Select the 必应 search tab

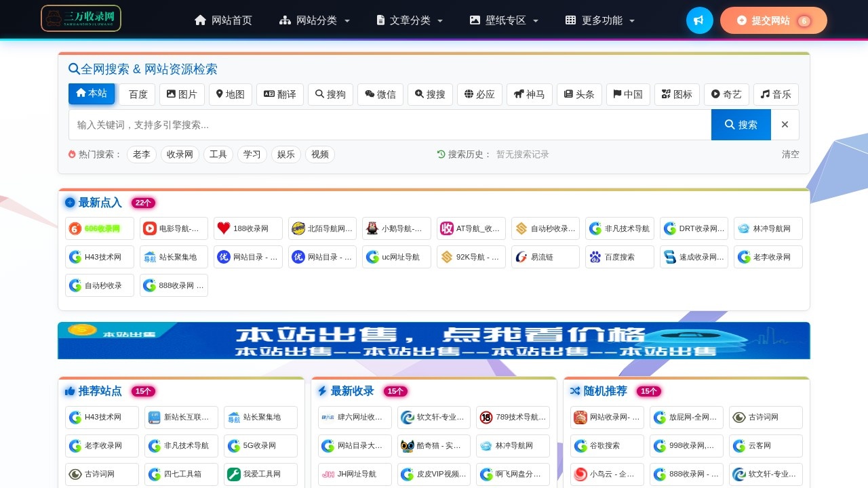tap(479, 94)
